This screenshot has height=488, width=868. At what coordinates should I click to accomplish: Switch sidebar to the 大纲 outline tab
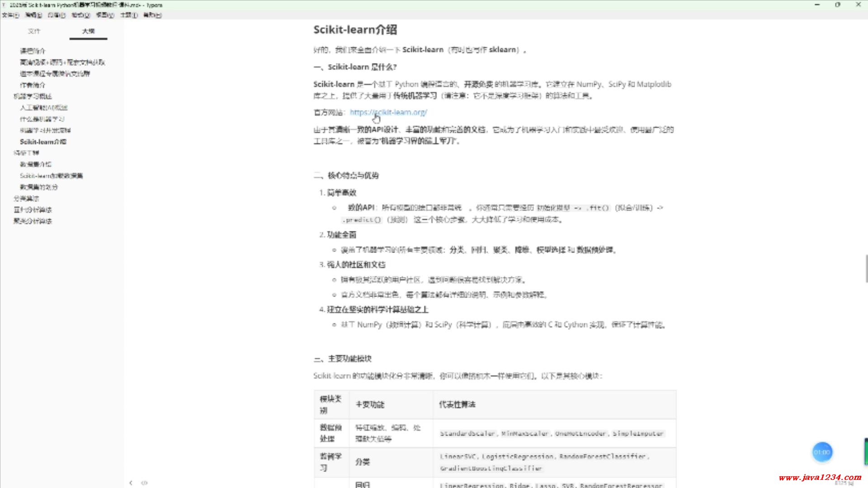click(88, 31)
